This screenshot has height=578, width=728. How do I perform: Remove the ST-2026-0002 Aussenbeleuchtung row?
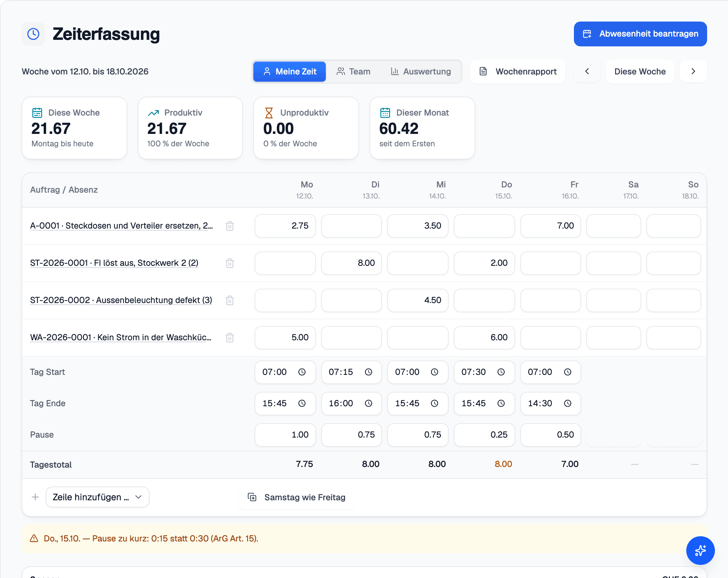[x=229, y=300]
